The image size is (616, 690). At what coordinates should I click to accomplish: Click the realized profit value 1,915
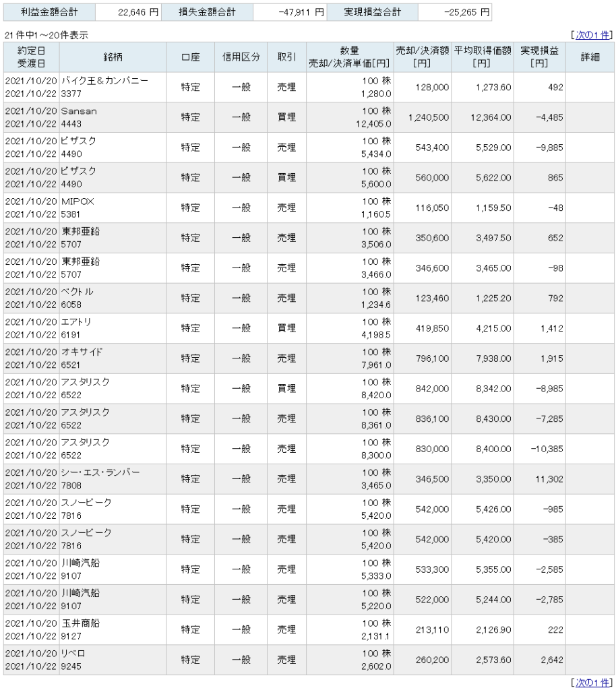coord(552,358)
